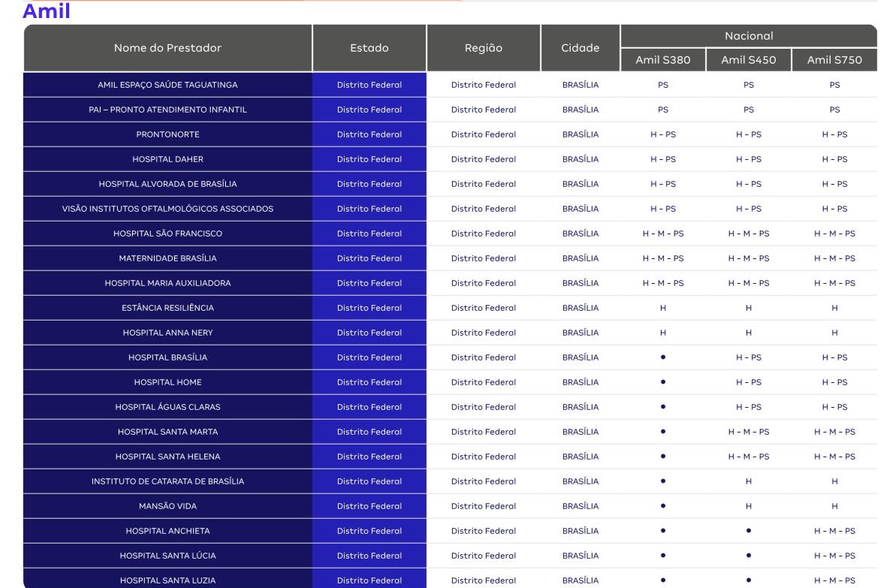Viewport: 887px width, 588px height.
Task: Select HOSPITAL SÃO FRANCISCO provider name
Action: pos(167,234)
